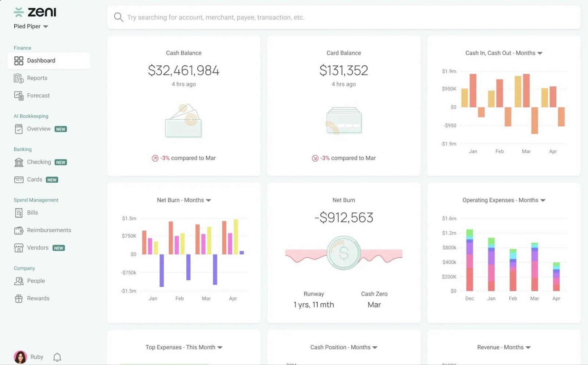Open the Vendors storefront icon
The height and width of the screenshot is (365, 588).
pyautogui.click(x=19, y=247)
